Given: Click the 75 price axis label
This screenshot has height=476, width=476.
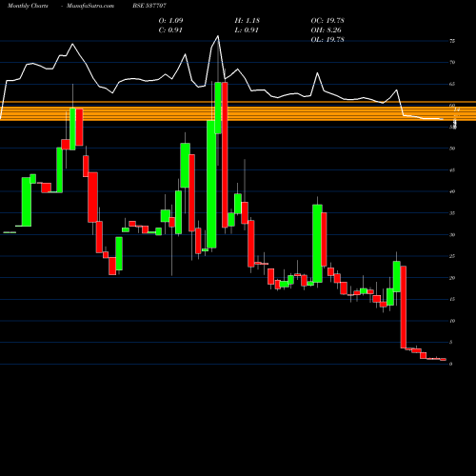Looking at the screenshot, I should [452, 41].
